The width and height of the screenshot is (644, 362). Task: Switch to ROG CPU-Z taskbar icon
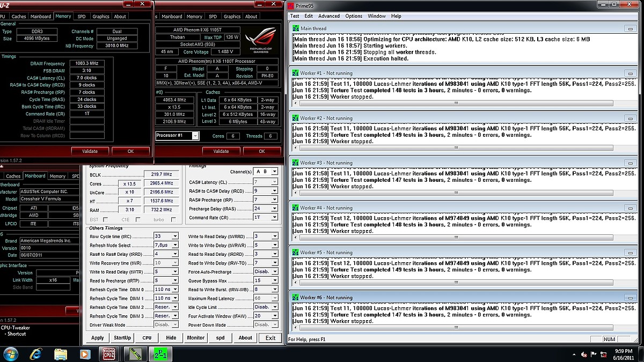click(x=109, y=354)
